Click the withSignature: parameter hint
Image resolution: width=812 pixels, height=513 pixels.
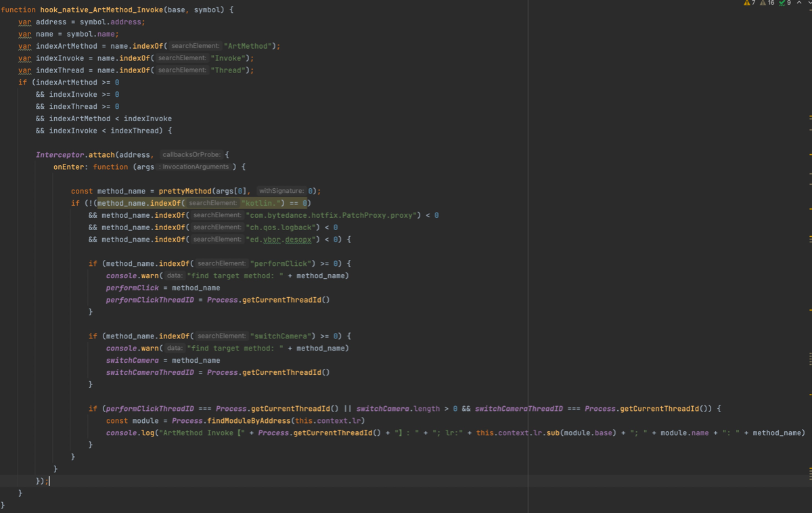tap(281, 192)
